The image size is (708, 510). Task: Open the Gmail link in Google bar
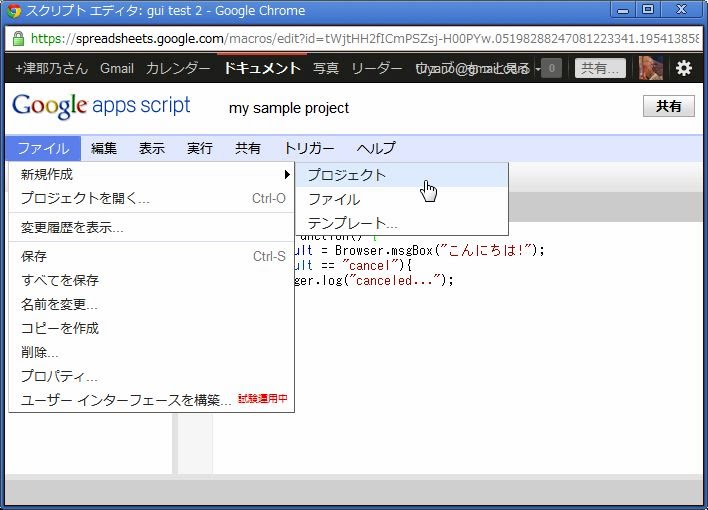click(117, 68)
